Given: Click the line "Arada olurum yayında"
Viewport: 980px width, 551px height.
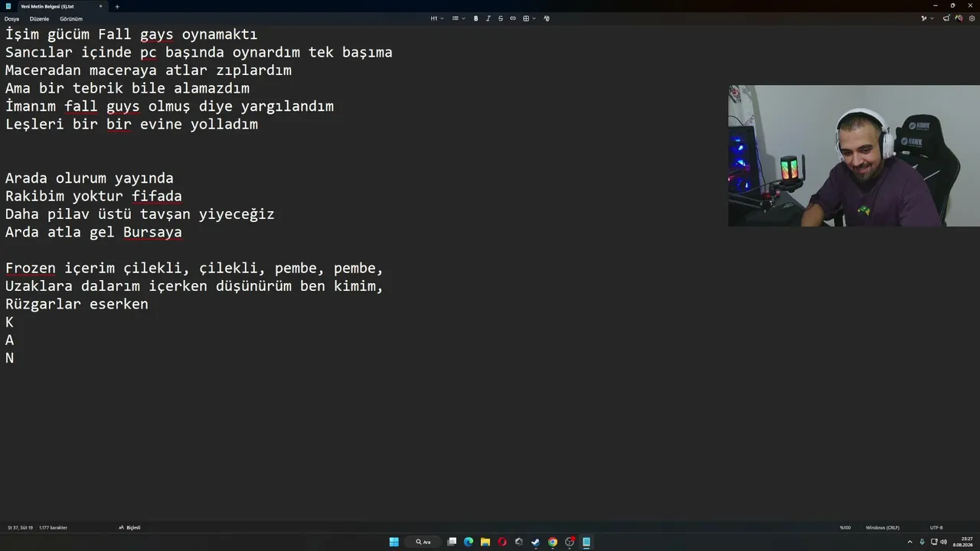Looking at the screenshot, I should coord(90,178).
